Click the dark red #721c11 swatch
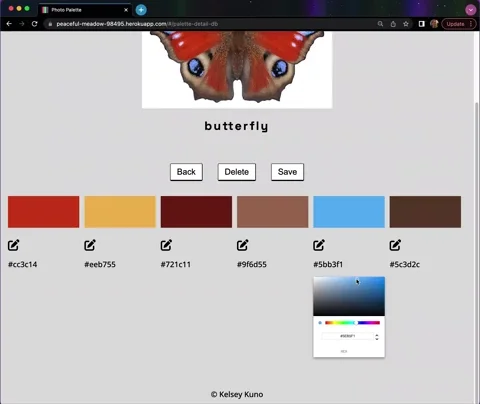This screenshot has height=404, width=480. coord(196,212)
